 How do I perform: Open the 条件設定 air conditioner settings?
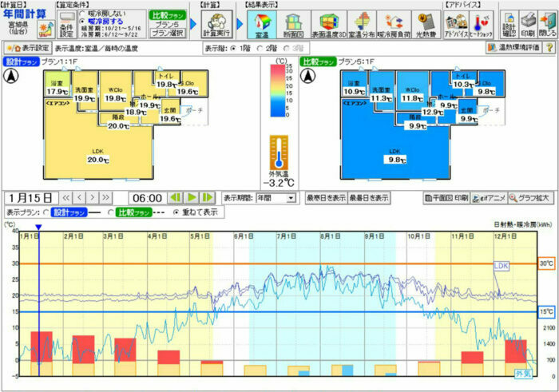66,25
